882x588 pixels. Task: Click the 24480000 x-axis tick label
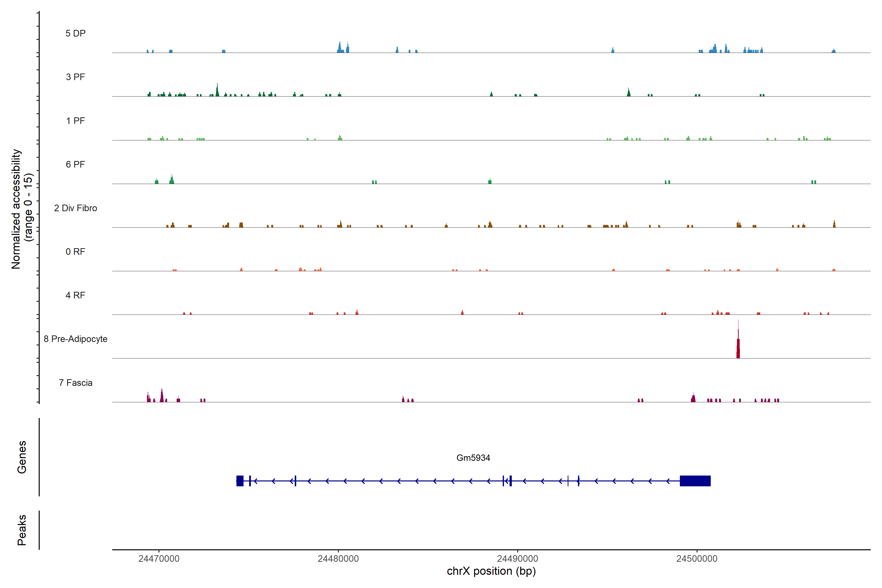pyautogui.click(x=338, y=559)
